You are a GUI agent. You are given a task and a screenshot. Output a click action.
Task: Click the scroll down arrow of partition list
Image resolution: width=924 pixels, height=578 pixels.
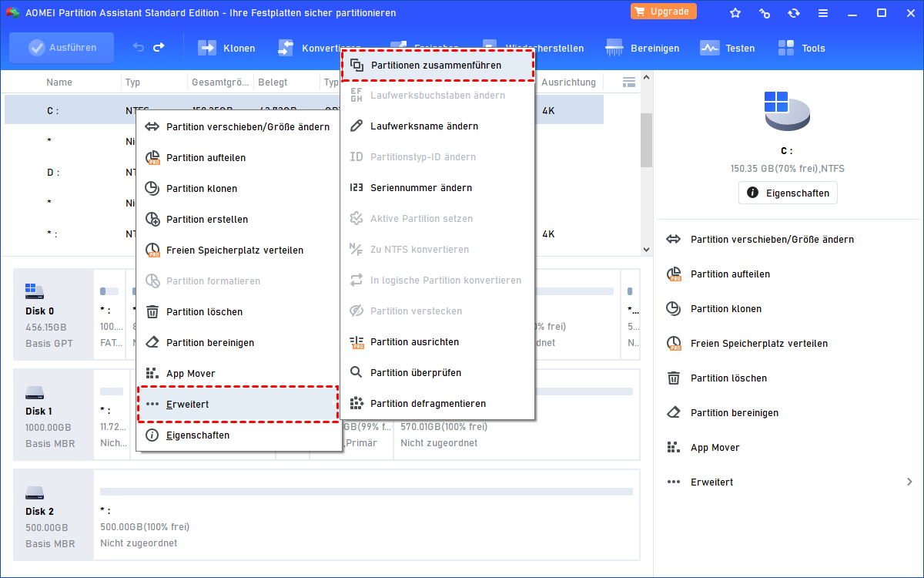coord(646,249)
